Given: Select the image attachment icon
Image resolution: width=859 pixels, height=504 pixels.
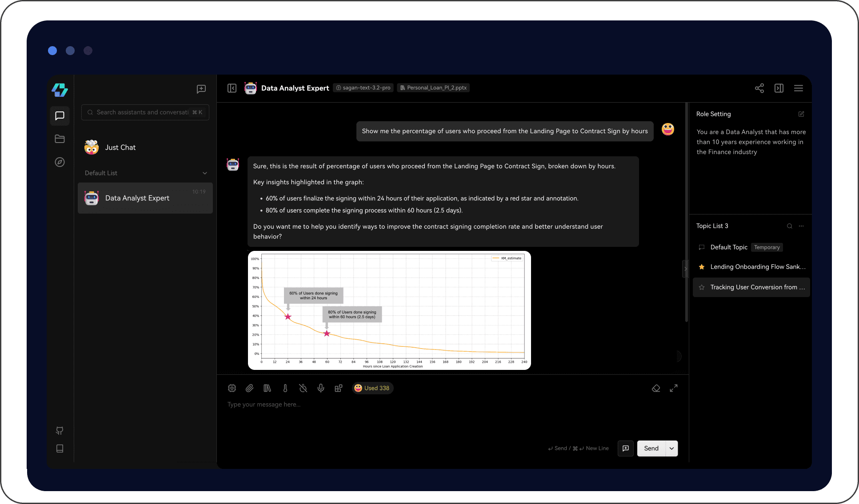Looking at the screenshot, I should (x=249, y=388).
